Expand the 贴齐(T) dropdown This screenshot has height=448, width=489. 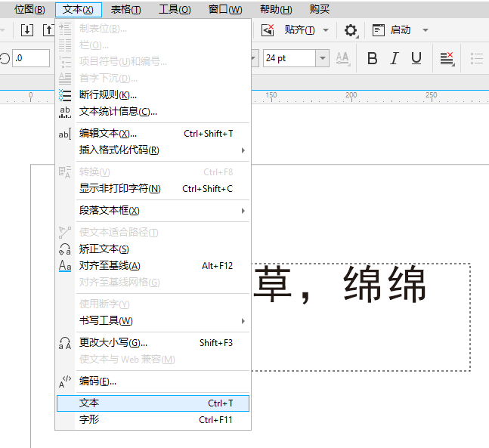tap(326, 30)
